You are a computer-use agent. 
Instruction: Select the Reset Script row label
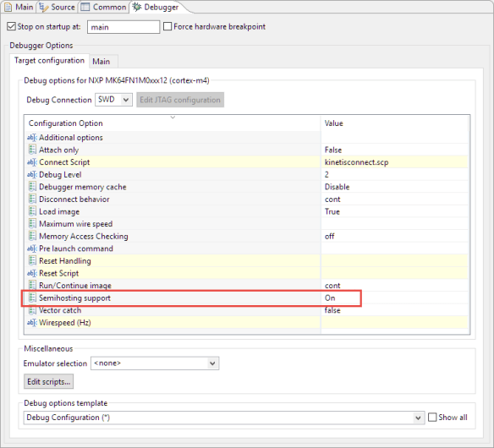(x=58, y=273)
